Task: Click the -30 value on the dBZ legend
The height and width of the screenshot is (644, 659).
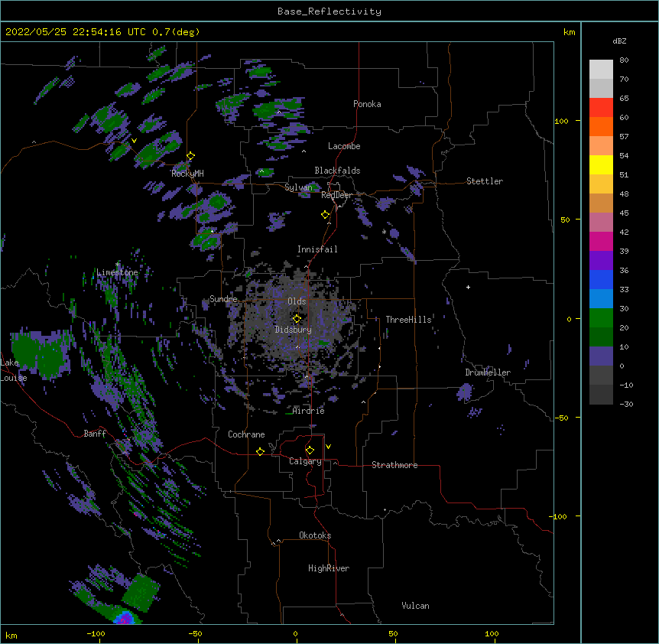Action: [626, 404]
